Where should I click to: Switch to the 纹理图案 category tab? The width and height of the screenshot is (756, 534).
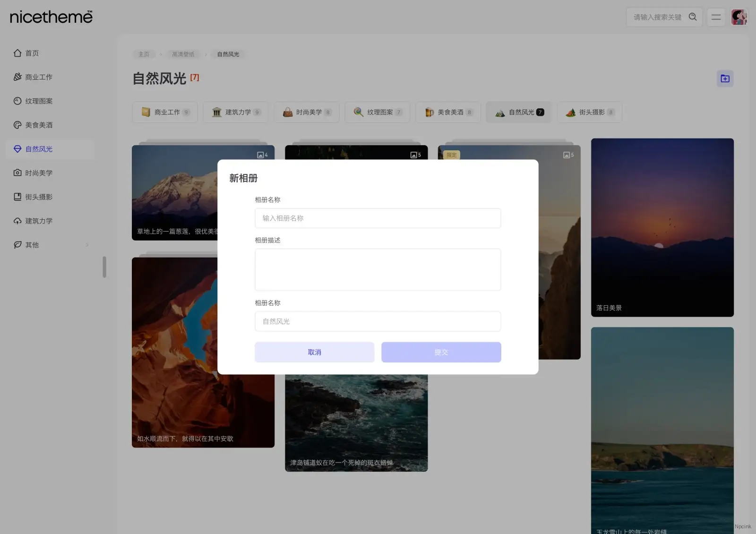coord(377,112)
